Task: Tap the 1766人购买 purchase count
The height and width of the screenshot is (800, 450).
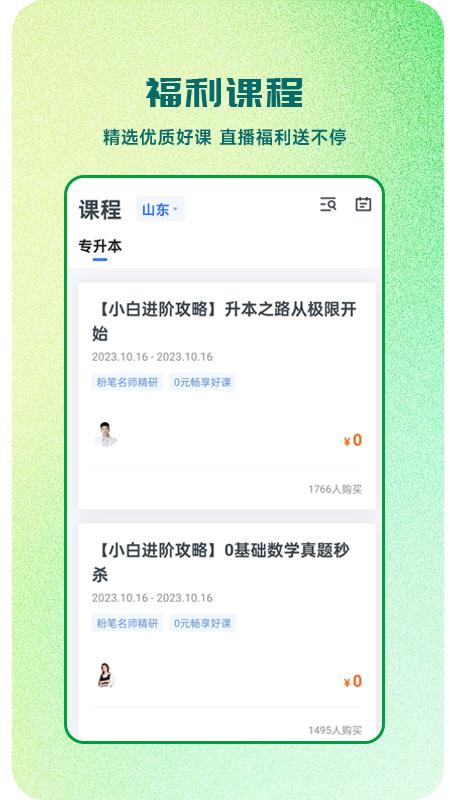Action: click(x=335, y=489)
